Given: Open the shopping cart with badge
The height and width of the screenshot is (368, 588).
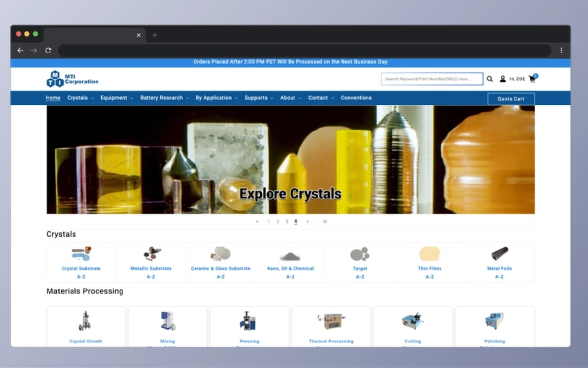Looking at the screenshot, I should click(532, 79).
